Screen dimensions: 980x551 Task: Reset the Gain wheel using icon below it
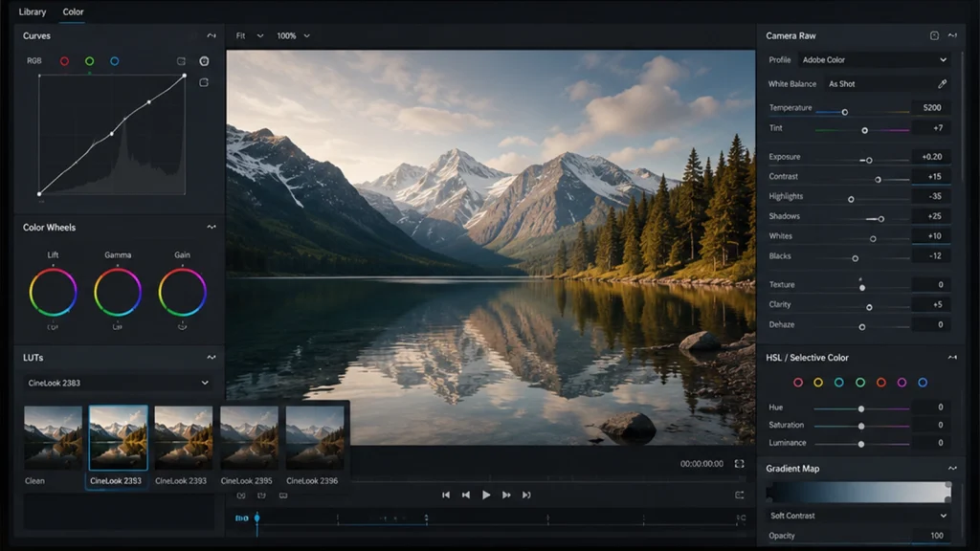click(x=183, y=327)
